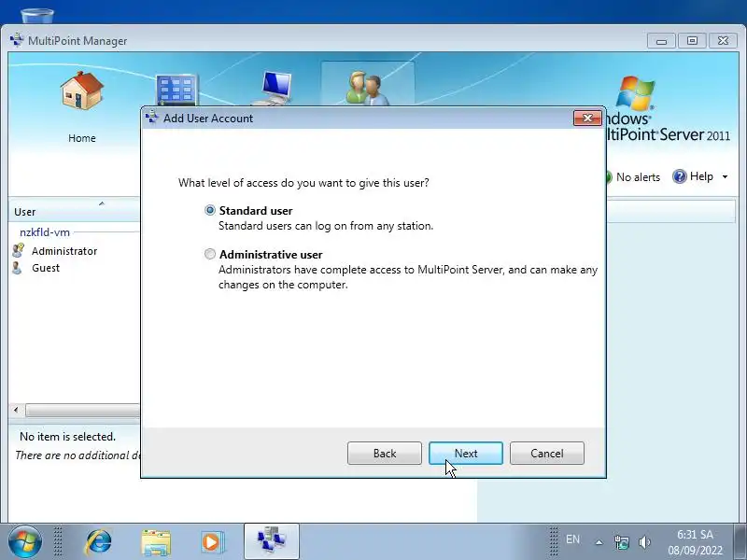Click the Show desktop button
This screenshot has height=560, width=747.
[740, 542]
